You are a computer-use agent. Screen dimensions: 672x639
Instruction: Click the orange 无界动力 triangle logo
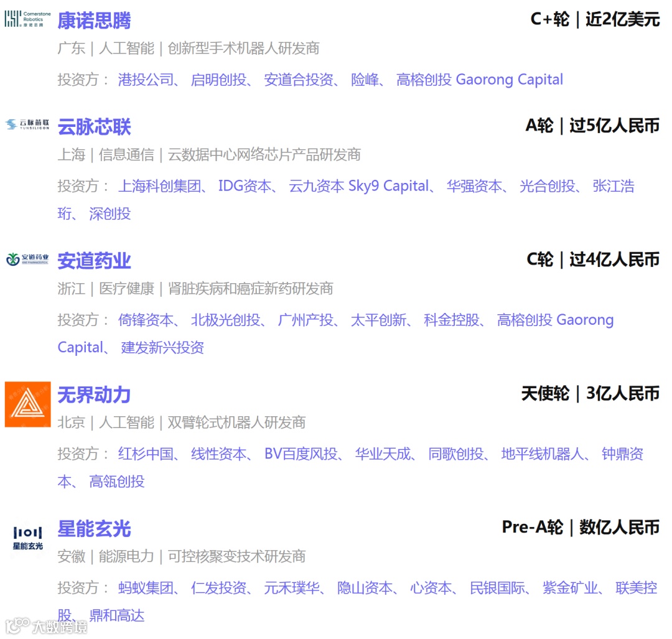(x=27, y=404)
